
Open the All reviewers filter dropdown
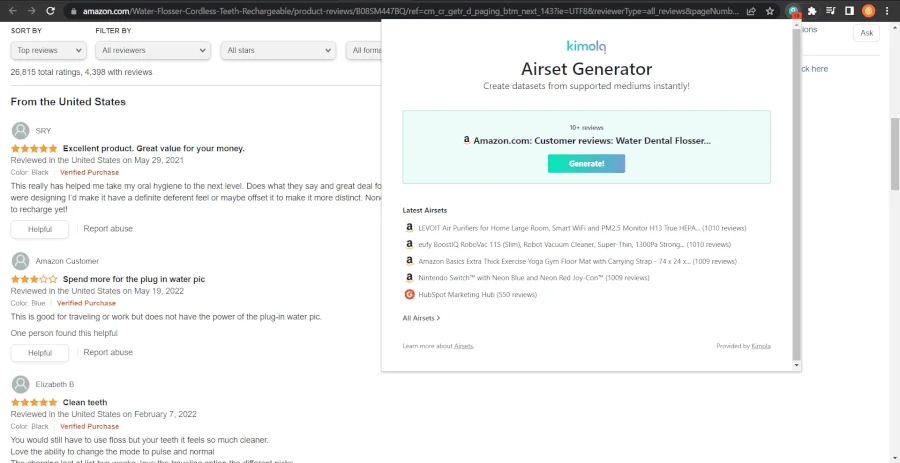point(154,50)
